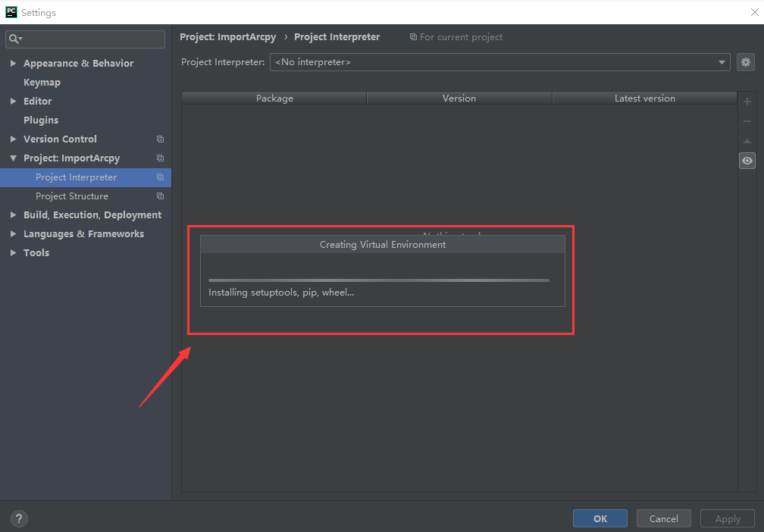Click the help question mark icon
The width and height of the screenshot is (764, 532).
(19, 518)
